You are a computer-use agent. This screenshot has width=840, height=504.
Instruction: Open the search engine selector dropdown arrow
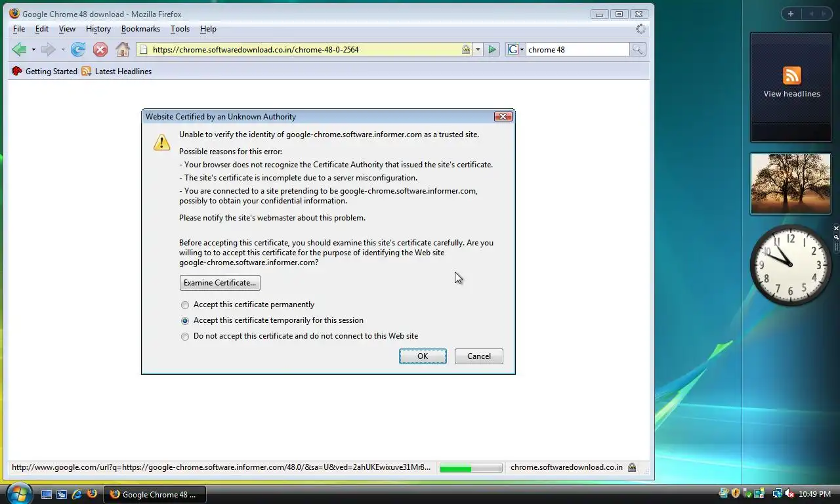point(522,50)
